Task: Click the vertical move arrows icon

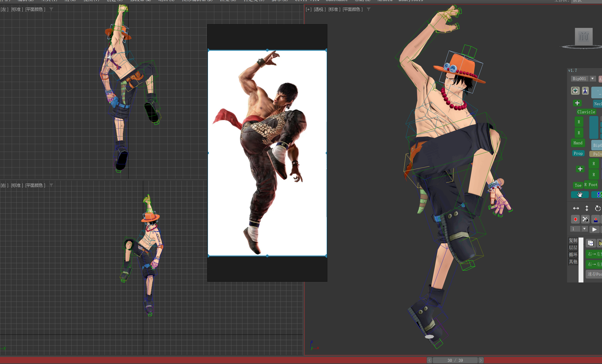Action: 587,208
